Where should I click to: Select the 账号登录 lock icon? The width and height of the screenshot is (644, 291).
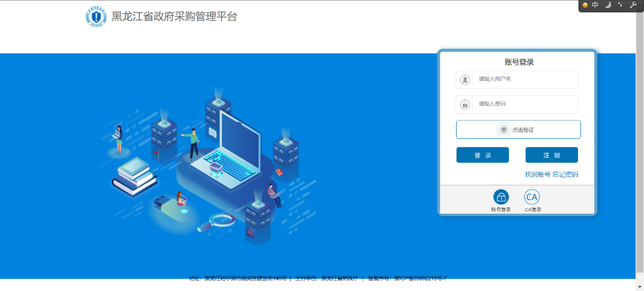[501, 197]
